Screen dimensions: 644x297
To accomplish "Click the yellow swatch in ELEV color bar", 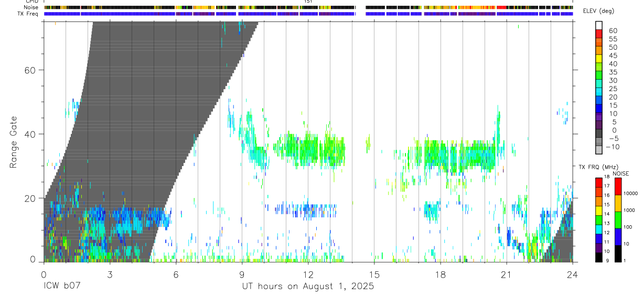I will pyautogui.click(x=599, y=59).
